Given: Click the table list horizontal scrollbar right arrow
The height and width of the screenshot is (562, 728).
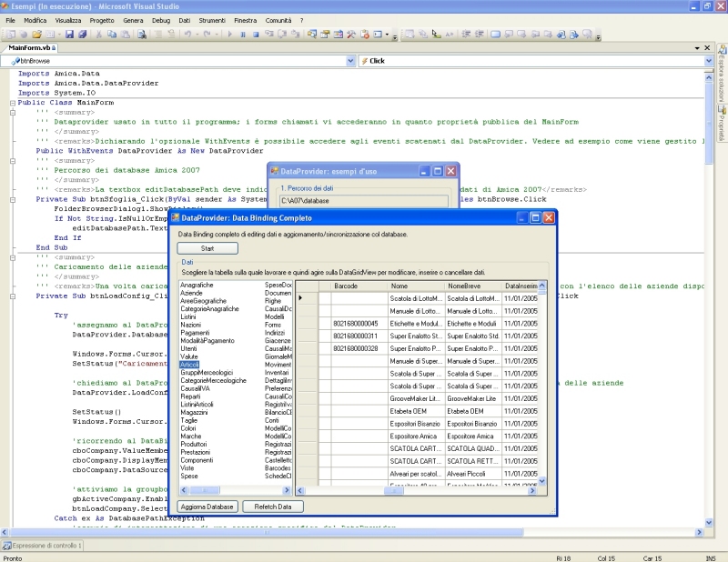Looking at the screenshot, I should click(x=287, y=490).
